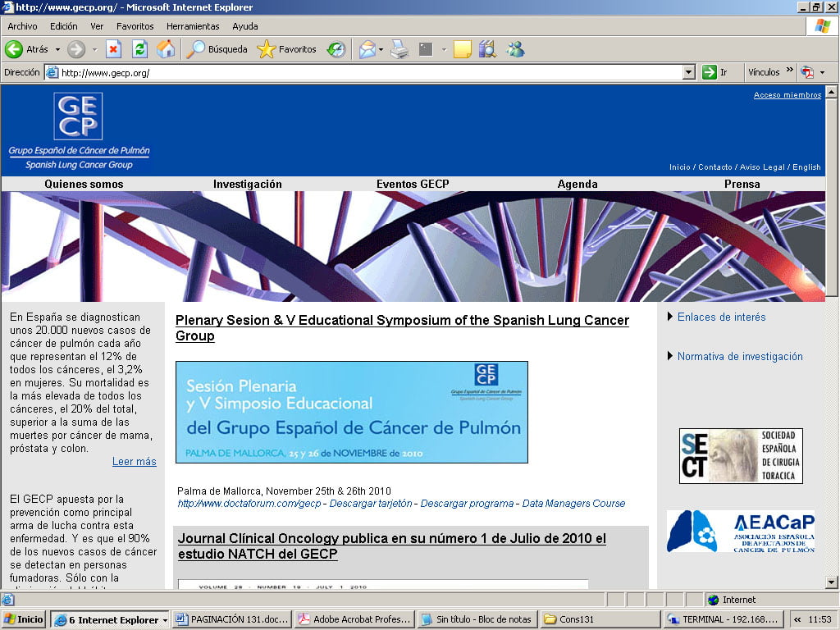840x630 pixels.
Task: Click the doctaforum.com/gecp link
Action: click(249, 504)
